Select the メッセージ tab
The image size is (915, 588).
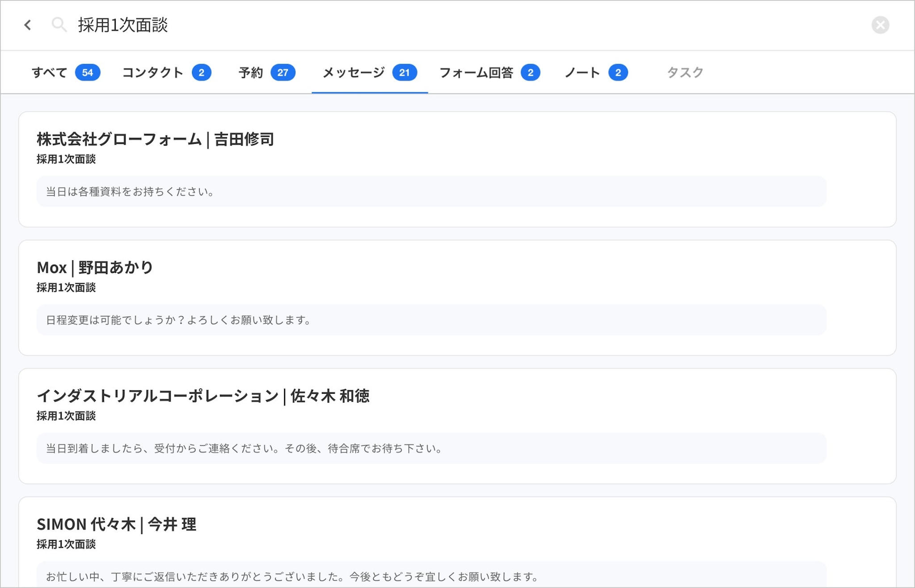point(353,72)
